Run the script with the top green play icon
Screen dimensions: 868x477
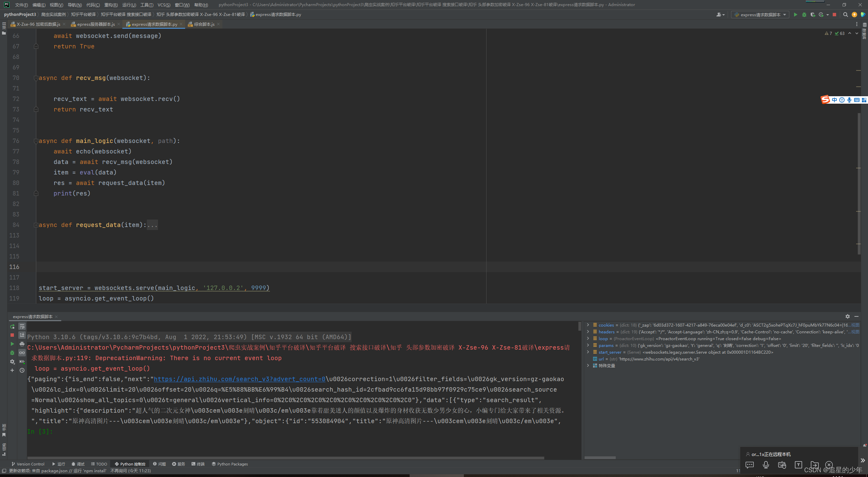[795, 15]
